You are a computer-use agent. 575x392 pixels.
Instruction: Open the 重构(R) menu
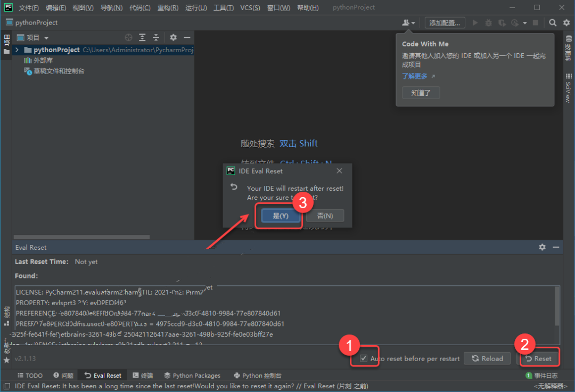coord(168,7)
